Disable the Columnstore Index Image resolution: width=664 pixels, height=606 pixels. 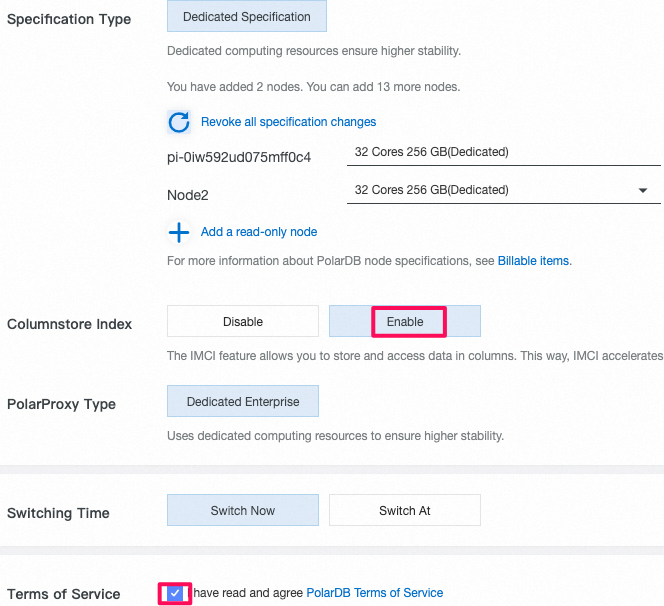click(243, 321)
